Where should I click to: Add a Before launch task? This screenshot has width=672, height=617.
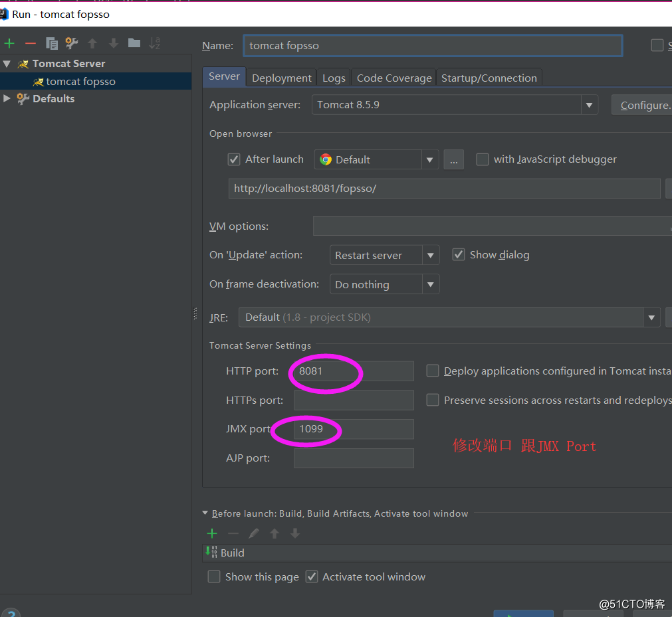pos(212,533)
